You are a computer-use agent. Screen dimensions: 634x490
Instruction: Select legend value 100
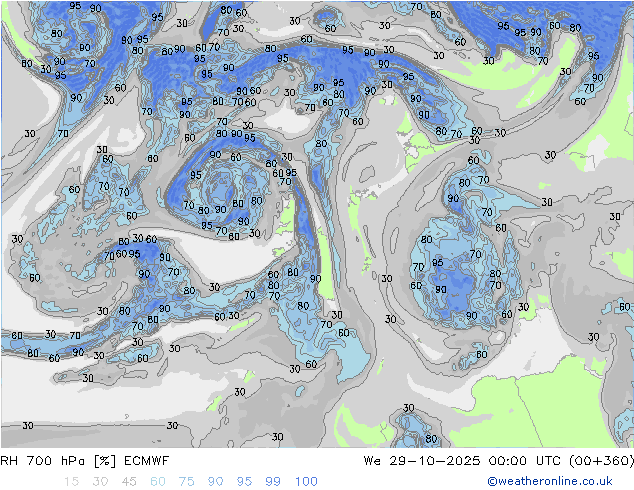(306, 482)
